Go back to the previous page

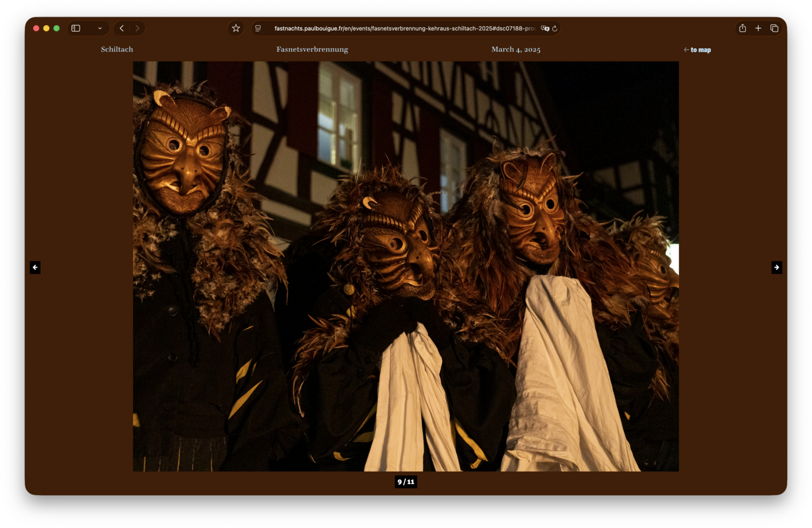tap(122, 28)
